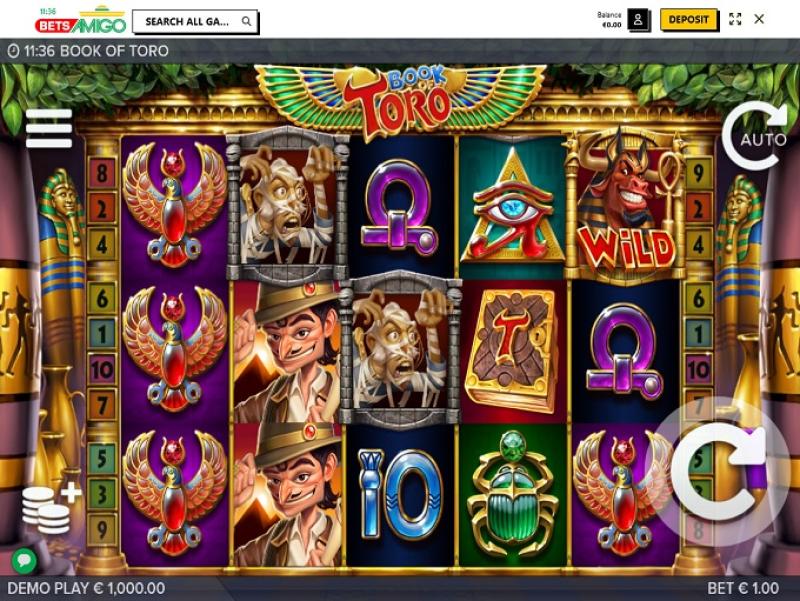Click the Book of Toro book symbol

point(512,349)
